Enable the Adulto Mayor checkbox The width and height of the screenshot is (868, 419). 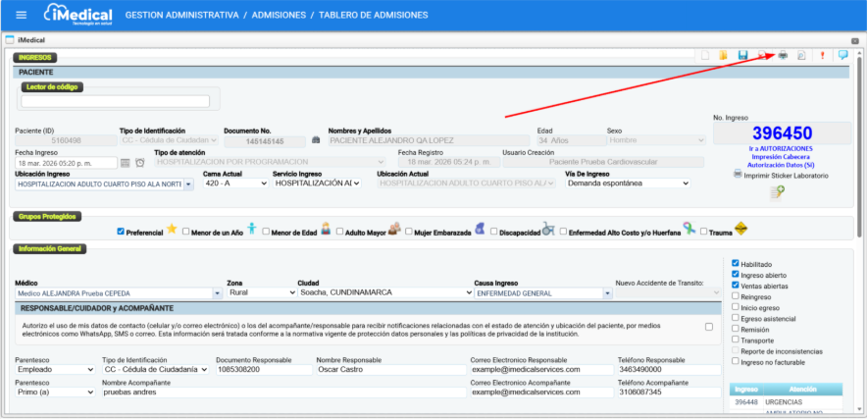[339, 232]
